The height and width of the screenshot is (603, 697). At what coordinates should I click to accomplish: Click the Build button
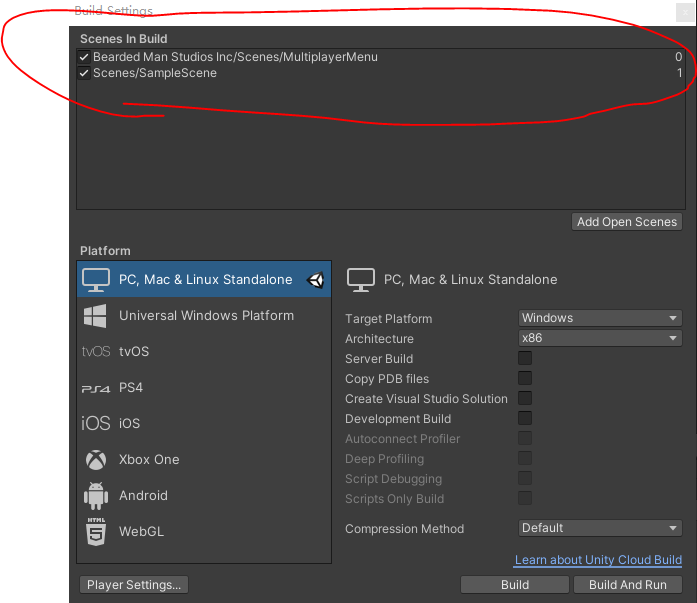click(x=515, y=585)
